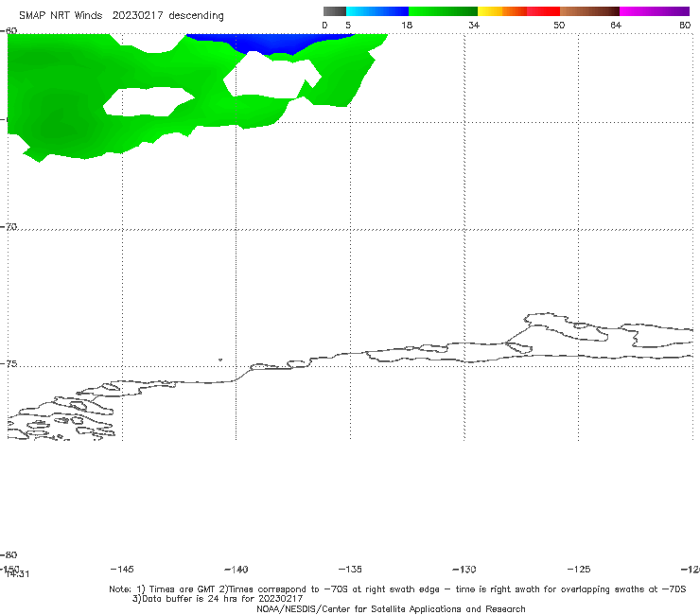Click the island cluster coastline at lower left
The image size is (700, 615).
61,417
